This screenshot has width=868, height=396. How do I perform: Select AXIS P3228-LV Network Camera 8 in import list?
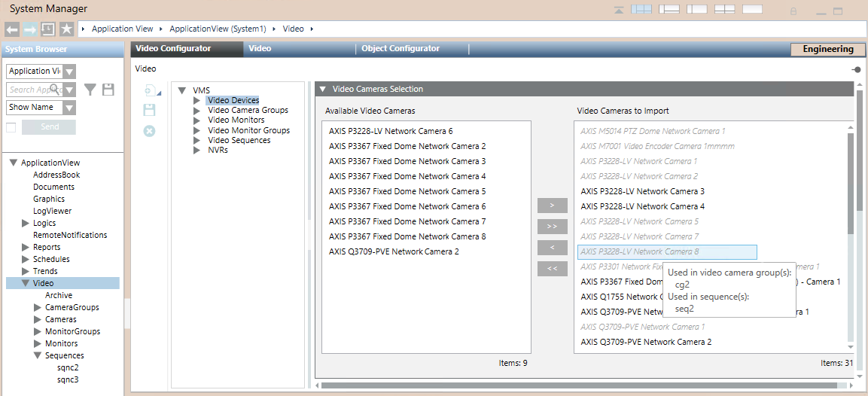click(x=667, y=252)
